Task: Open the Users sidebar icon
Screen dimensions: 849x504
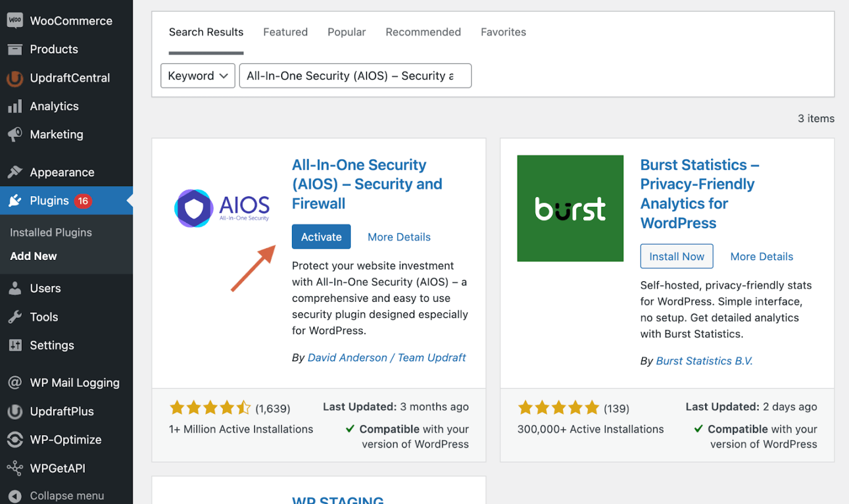Action: coord(14,288)
